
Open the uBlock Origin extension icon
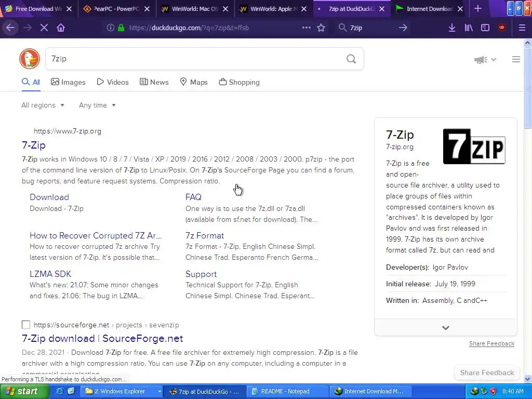click(502, 28)
